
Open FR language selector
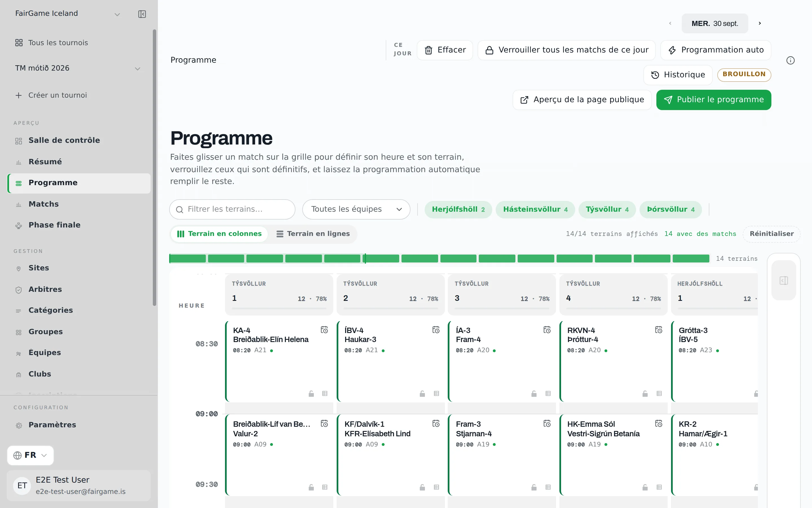pyautogui.click(x=30, y=455)
